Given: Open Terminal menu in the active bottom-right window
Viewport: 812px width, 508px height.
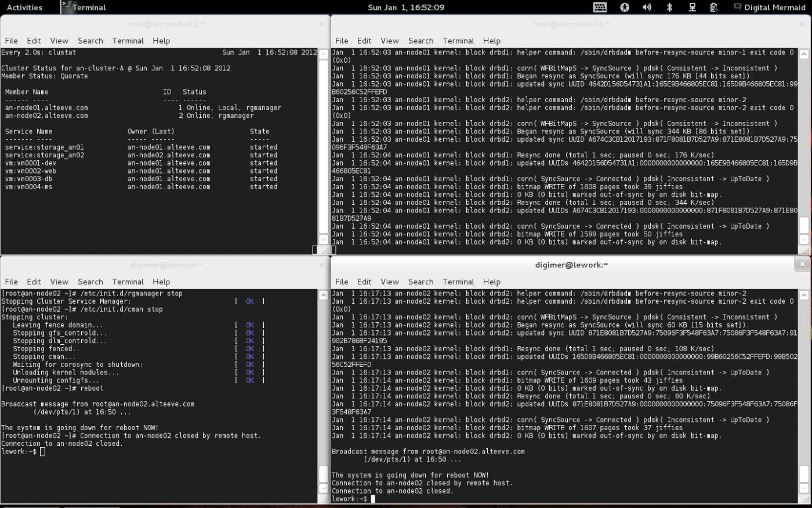Looking at the screenshot, I should point(458,282).
